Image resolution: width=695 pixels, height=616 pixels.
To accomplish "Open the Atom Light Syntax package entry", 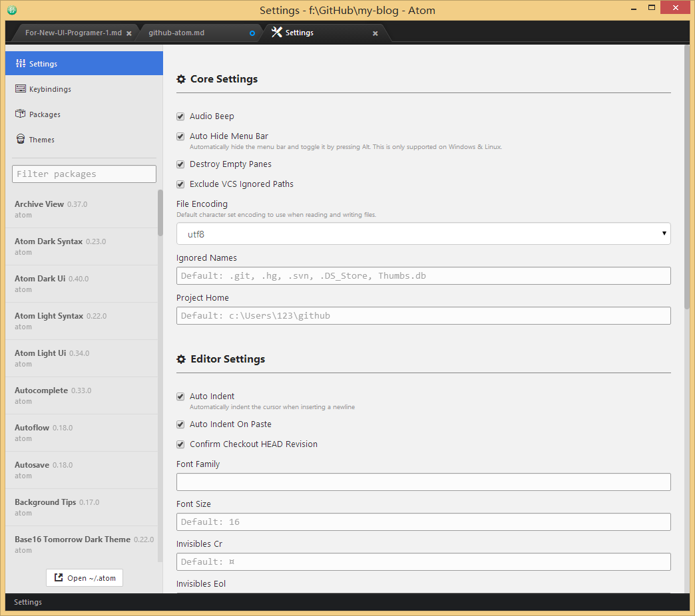I will pyautogui.click(x=82, y=321).
